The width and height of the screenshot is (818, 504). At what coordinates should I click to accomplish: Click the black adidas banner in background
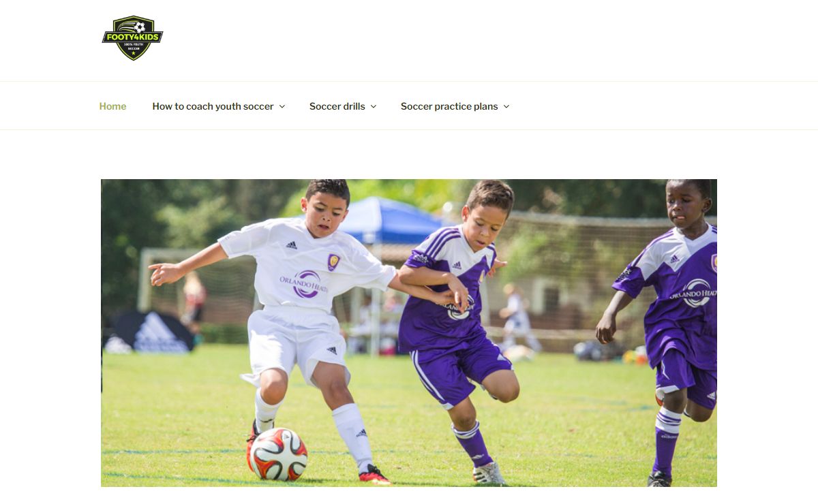(150, 333)
